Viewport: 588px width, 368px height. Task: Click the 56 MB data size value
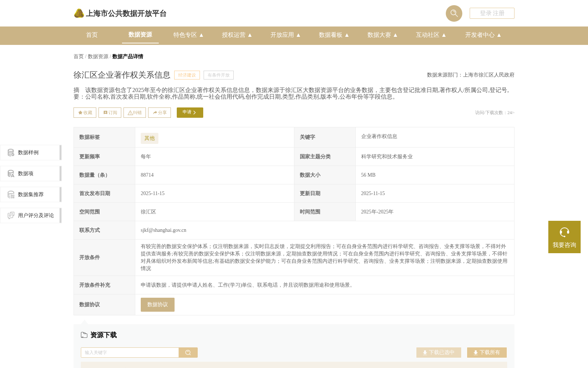(368, 175)
